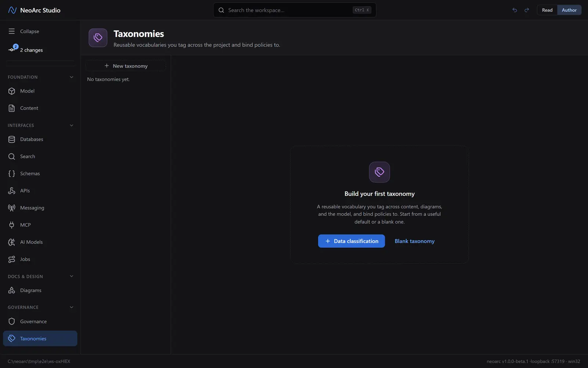588x368 pixels.
Task: Click the Blank taxonomy link
Action: [415, 241]
